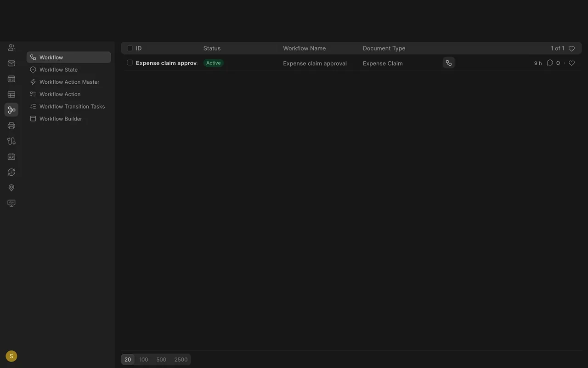Set page size to 2500
This screenshot has height=368, width=588.
(x=181, y=360)
